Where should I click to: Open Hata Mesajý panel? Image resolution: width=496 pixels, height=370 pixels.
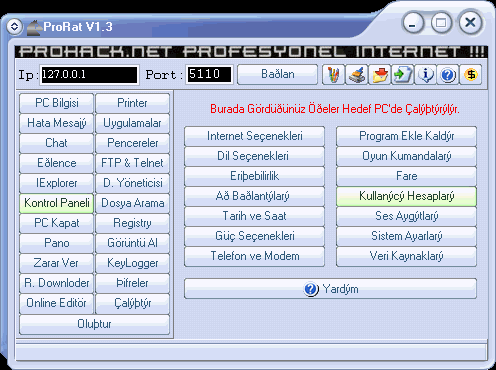click(x=57, y=123)
